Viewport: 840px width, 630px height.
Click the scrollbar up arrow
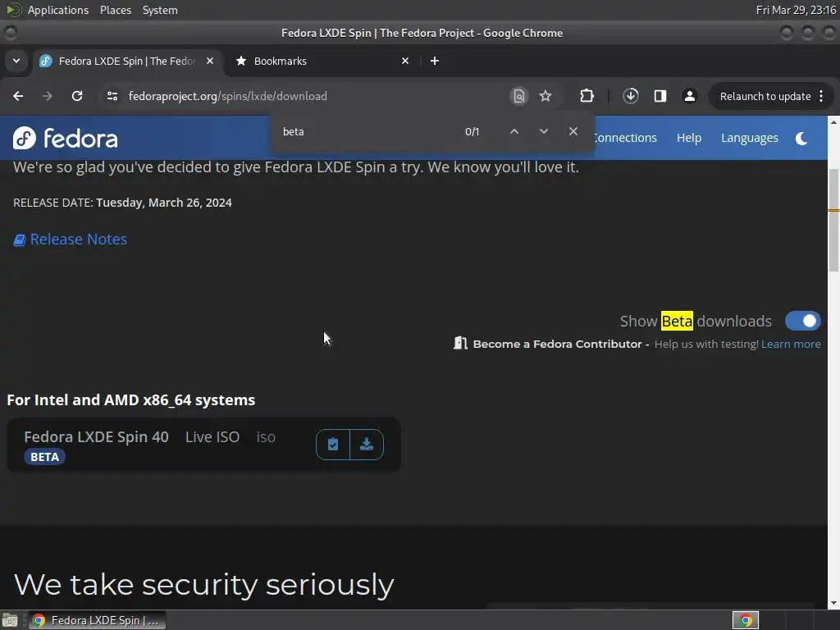[x=833, y=122]
